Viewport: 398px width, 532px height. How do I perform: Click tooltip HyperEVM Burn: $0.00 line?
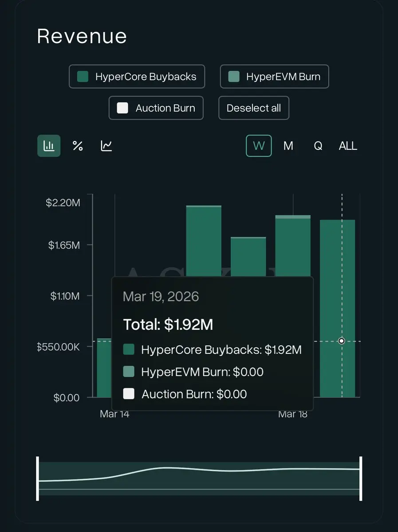[x=193, y=372]
